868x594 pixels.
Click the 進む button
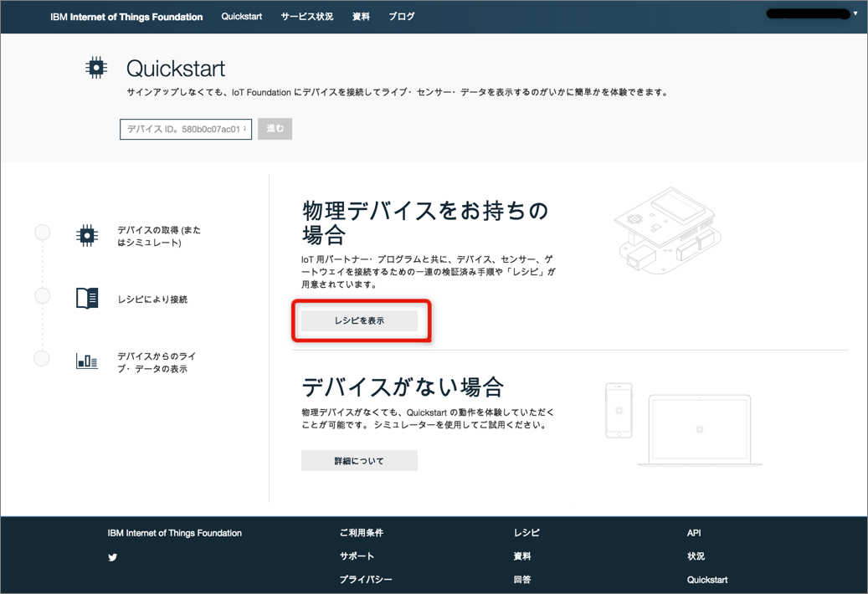275,129
